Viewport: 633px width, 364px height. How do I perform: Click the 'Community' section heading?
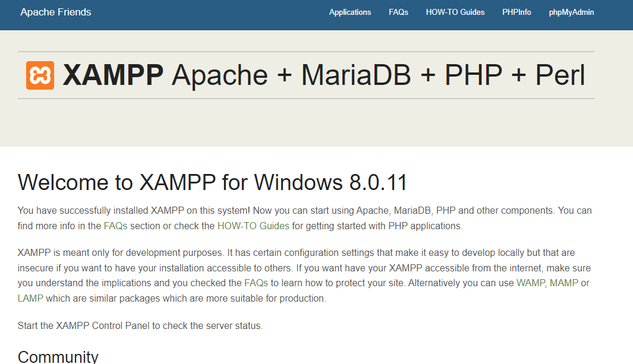58,357
